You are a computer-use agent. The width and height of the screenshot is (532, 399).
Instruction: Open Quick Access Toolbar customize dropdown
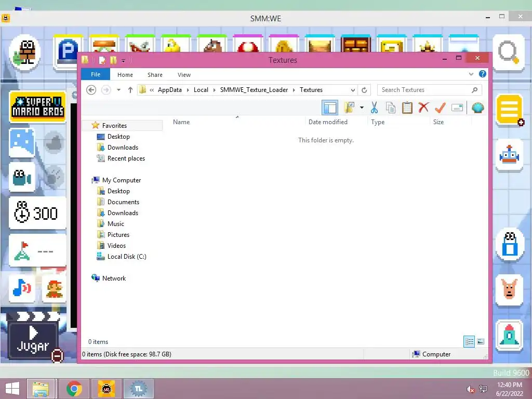click(x=123, y=60)
